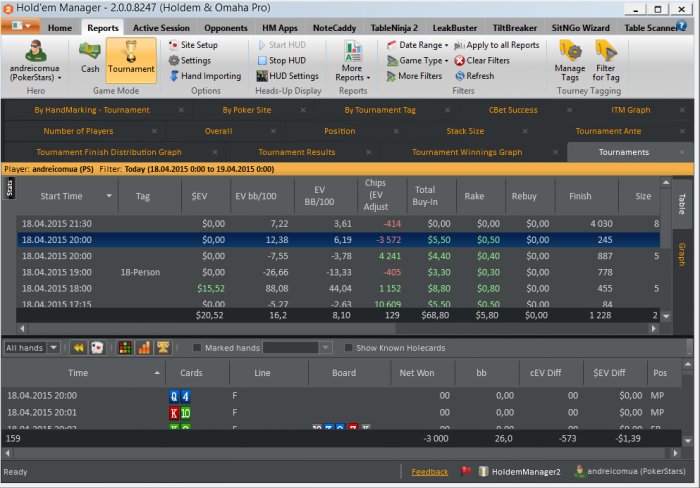Click the rewind arrows hand replay icon
The width and height of the screenshot is (700, 488).
(77, 348)
